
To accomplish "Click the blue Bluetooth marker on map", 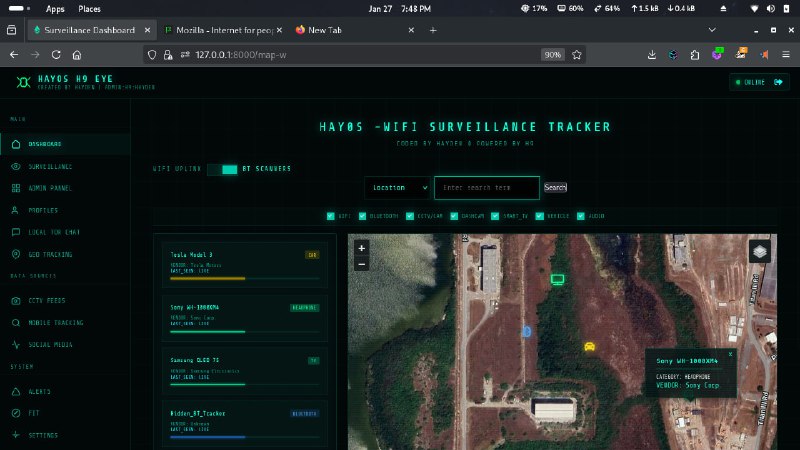I will click(x=527, y=328).
